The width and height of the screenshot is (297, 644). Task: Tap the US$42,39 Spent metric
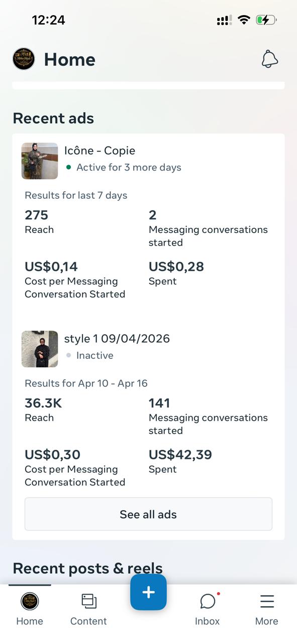(180, 461)
